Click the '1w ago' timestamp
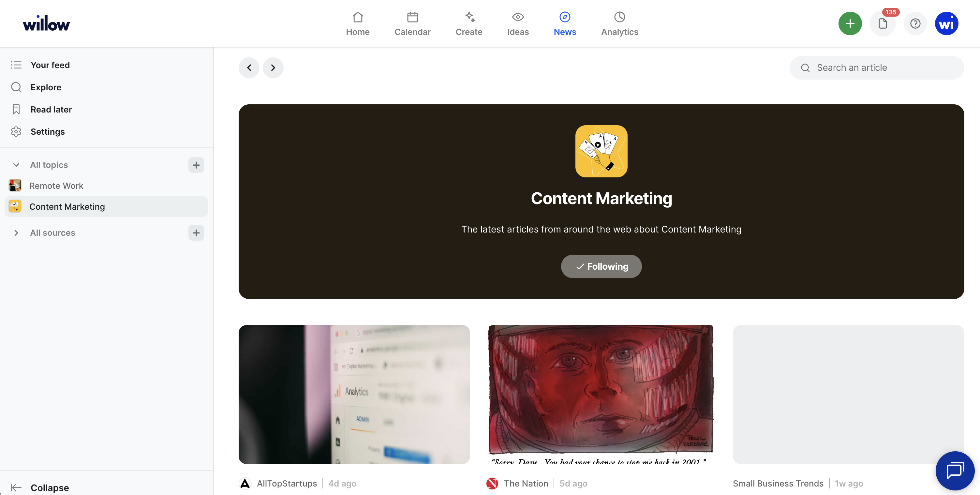This screenshot has width=980, height=495. coord(849,484)
